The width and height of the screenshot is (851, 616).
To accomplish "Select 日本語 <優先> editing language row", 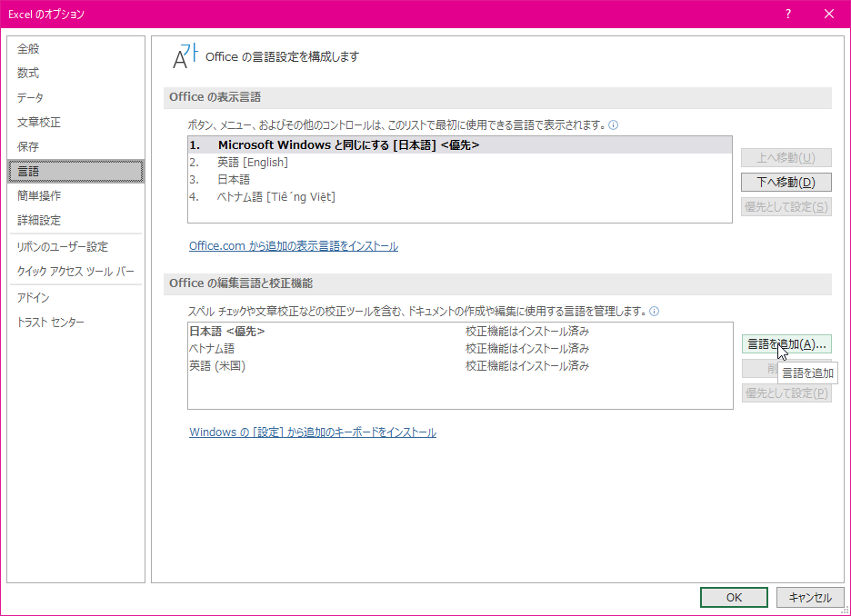I will click(460, 332).
